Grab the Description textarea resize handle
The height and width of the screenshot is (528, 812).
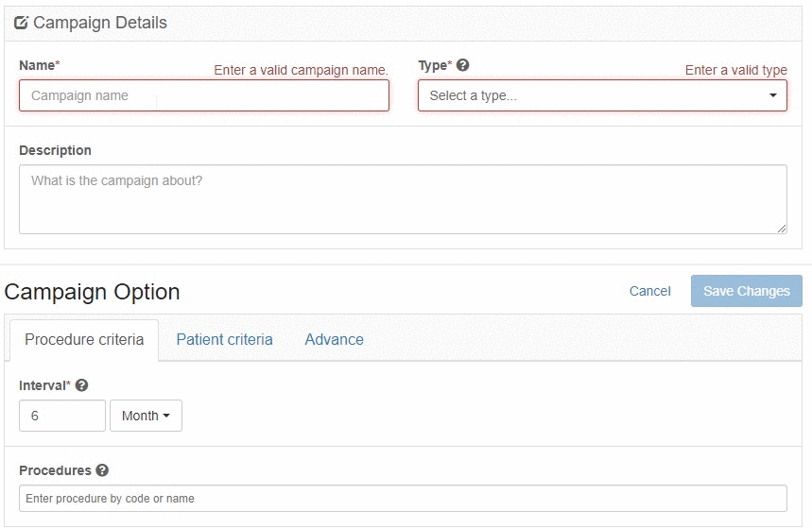782,229
